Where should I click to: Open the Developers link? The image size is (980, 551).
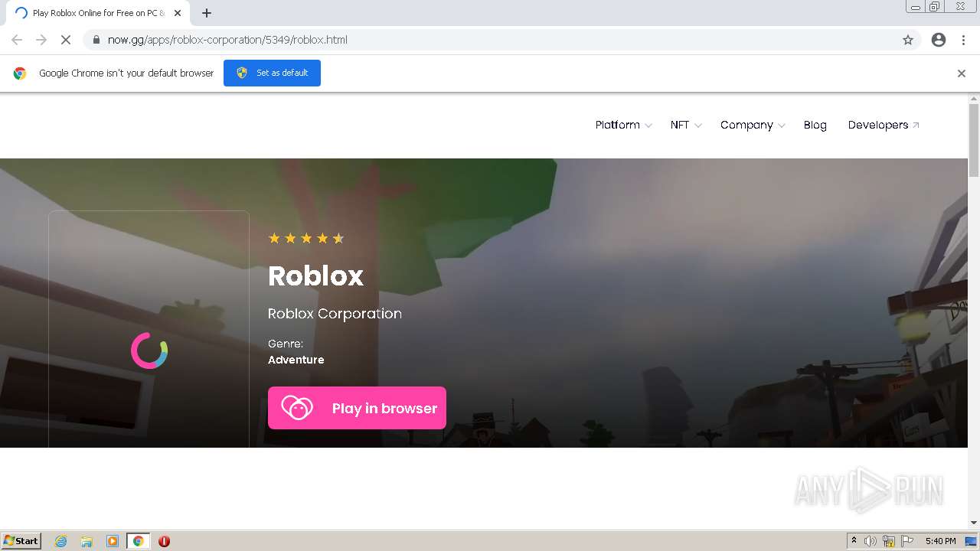point(884,125)
